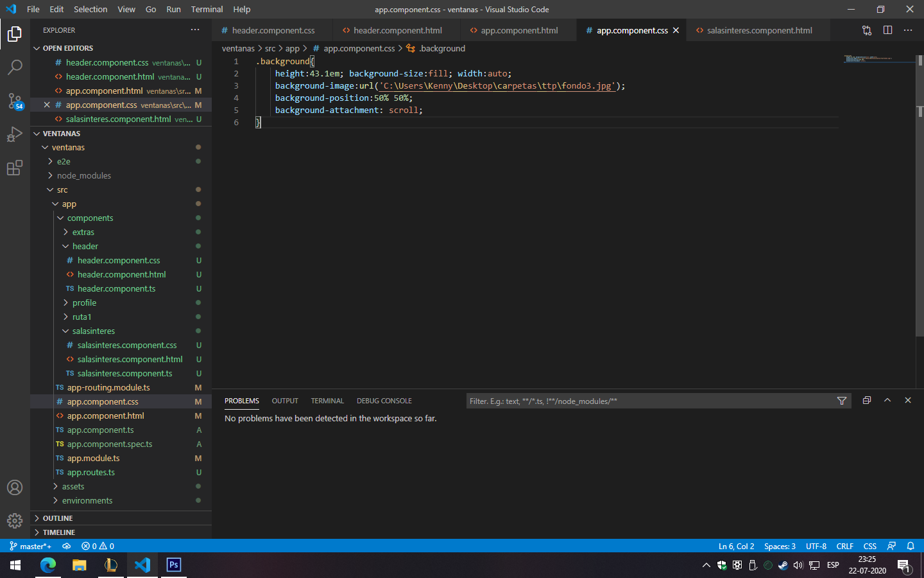Change end of line CRLF setting
The height and width of the screenshot is (578, 924).
click(x=845, y=546)
